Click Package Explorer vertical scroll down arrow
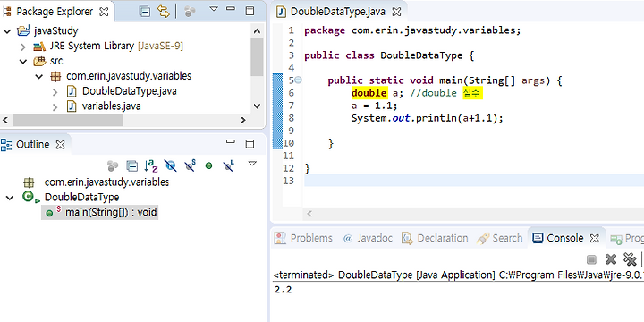 tap(257, 106)
